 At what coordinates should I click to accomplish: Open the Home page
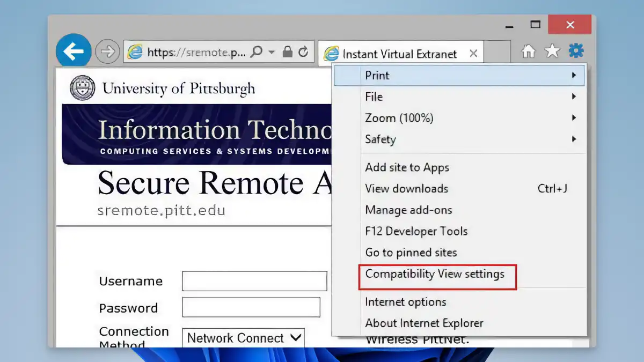point(529,50)
